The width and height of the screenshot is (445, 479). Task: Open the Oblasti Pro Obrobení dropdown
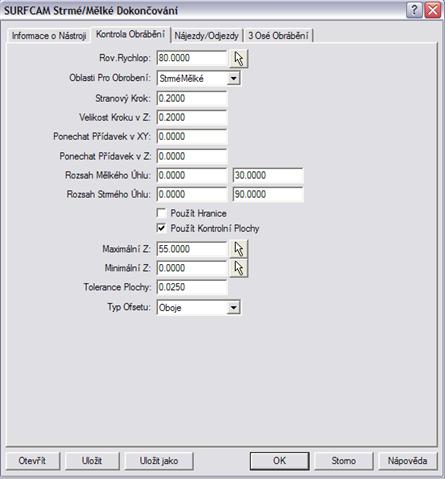tap(233, 79)
